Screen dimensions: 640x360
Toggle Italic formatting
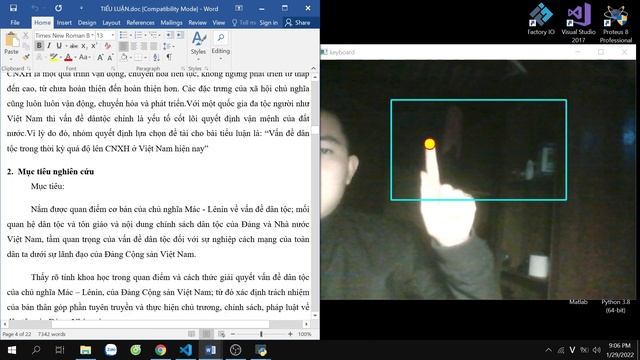coord(49,46)
